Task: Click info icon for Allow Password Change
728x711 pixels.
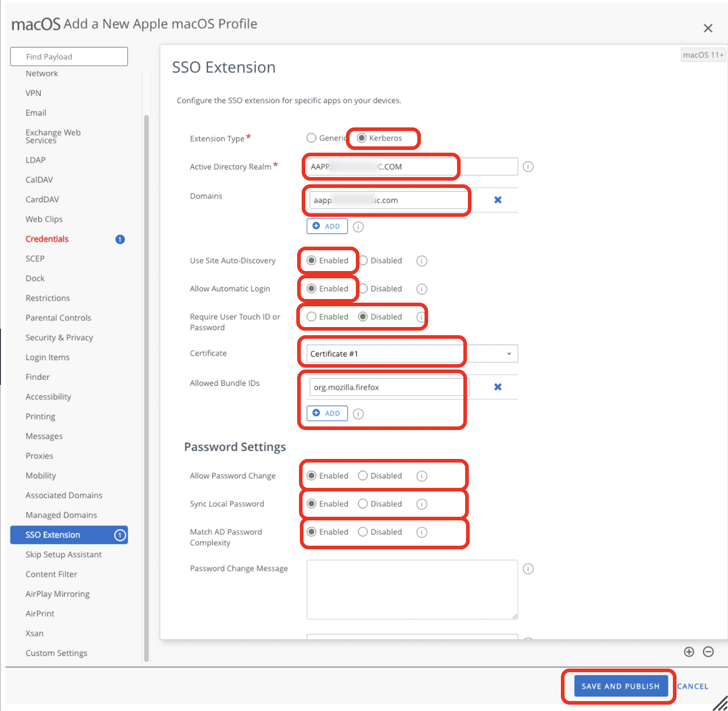Action: [421, 476]
